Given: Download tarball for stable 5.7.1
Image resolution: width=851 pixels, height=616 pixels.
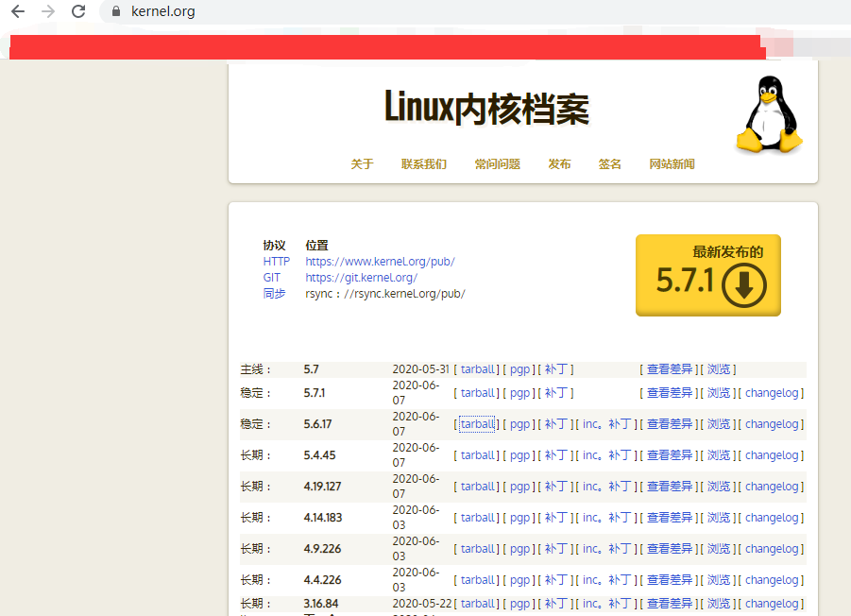Looking at the screenshot, I should (x=478, y=393).
